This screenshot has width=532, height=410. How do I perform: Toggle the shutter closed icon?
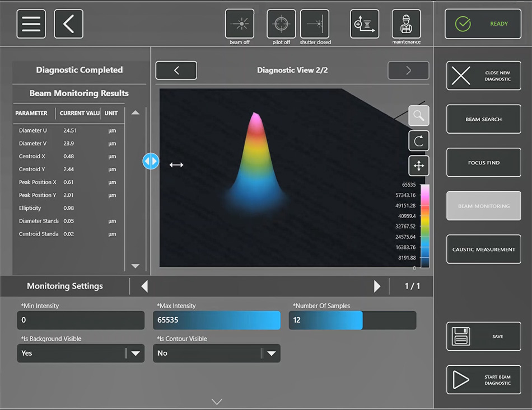[315, 24]
